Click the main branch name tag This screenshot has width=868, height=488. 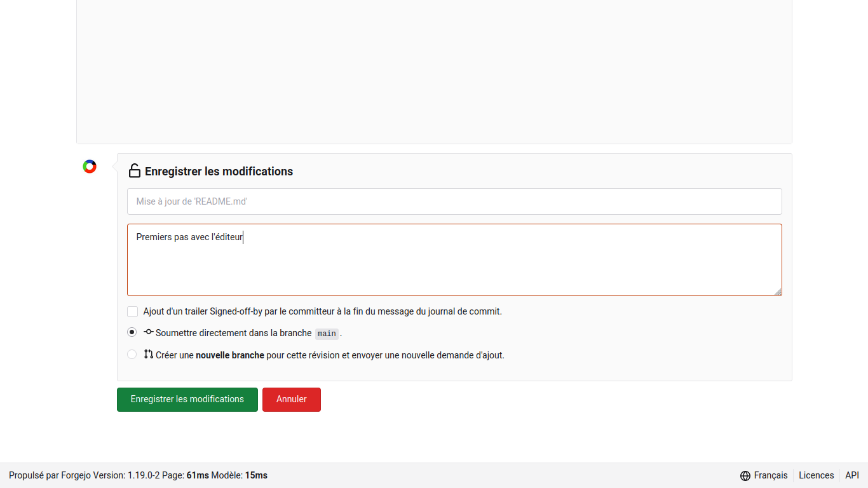327,334
